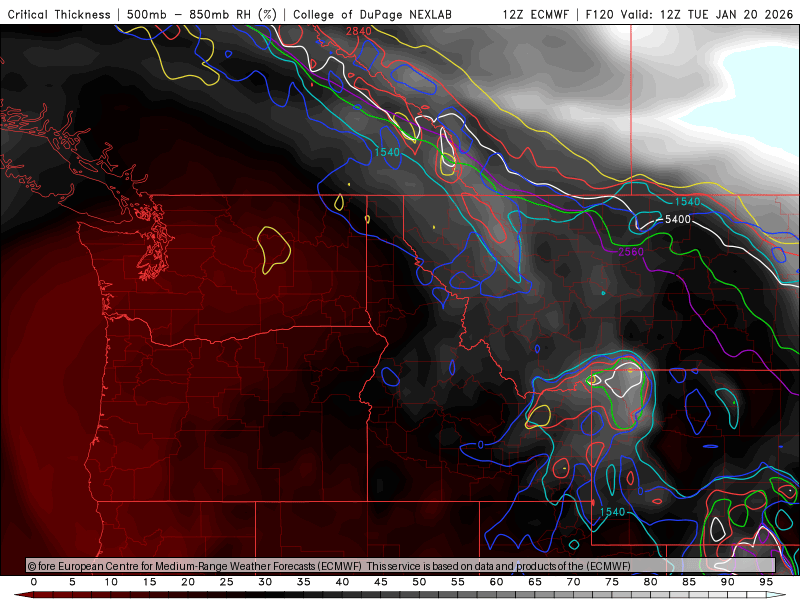Select the white "5400" contour label
Viewport: 800px width, 600px height.
(x=678, y=219)
